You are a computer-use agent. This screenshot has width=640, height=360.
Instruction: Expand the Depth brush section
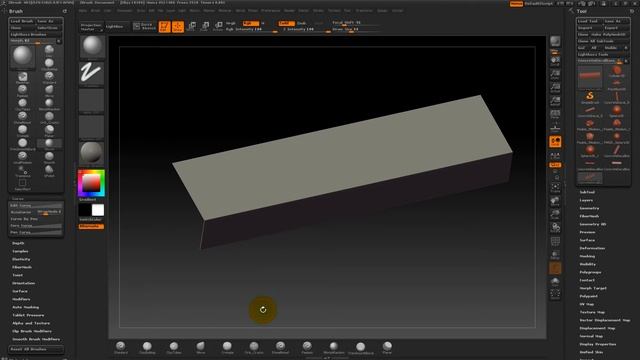(x=18, y=243)
